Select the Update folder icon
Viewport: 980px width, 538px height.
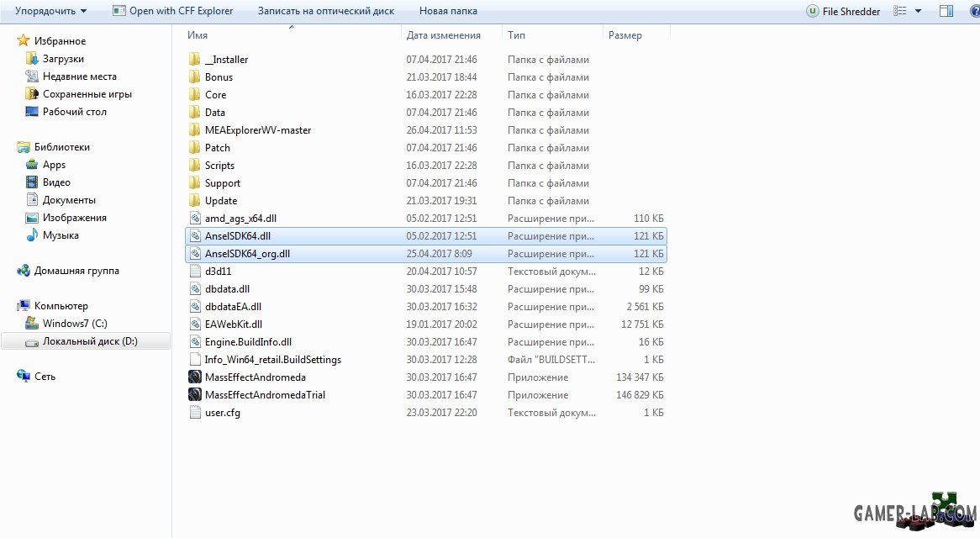[x=194, y=201]
